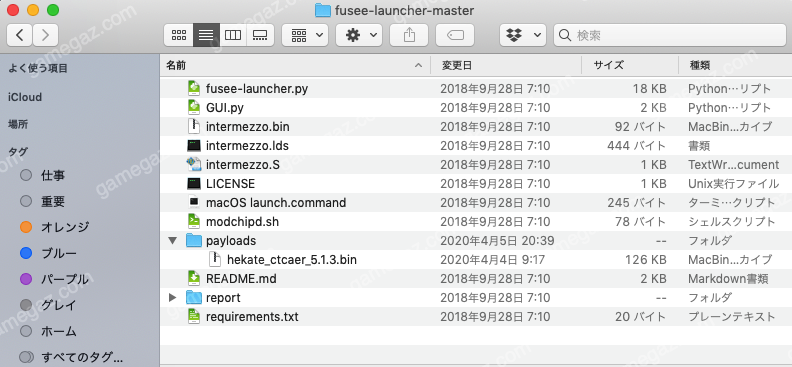Open the Dropbox toolbar dropdown

point(523,35)
